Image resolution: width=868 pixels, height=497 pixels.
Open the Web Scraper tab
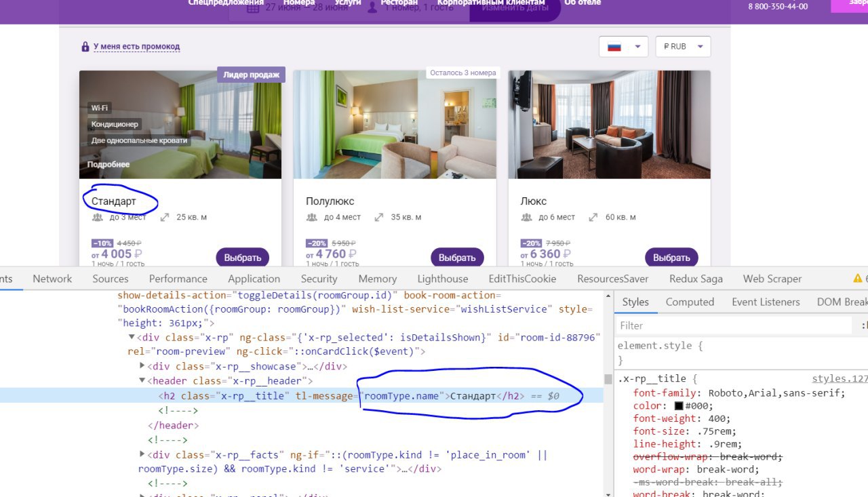click(x=772, y=279)
